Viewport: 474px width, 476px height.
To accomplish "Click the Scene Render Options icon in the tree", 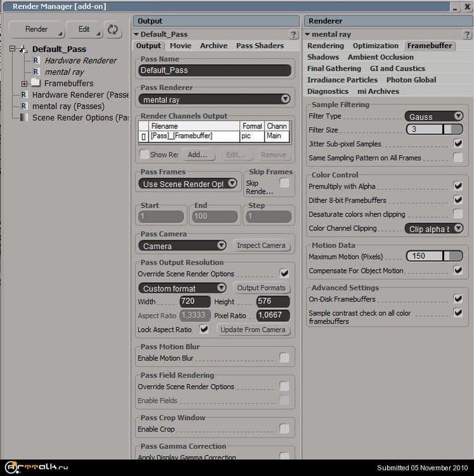I will 24,117.
